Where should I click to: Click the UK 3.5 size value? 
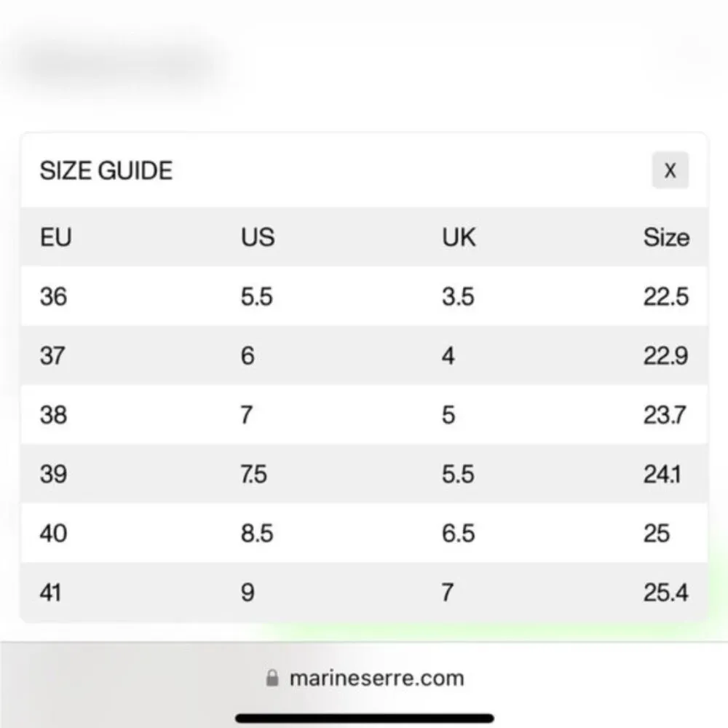click(x=458, y=297)
